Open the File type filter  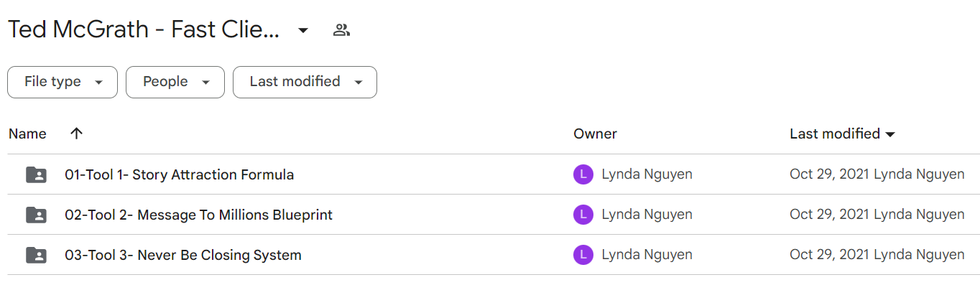63,82
